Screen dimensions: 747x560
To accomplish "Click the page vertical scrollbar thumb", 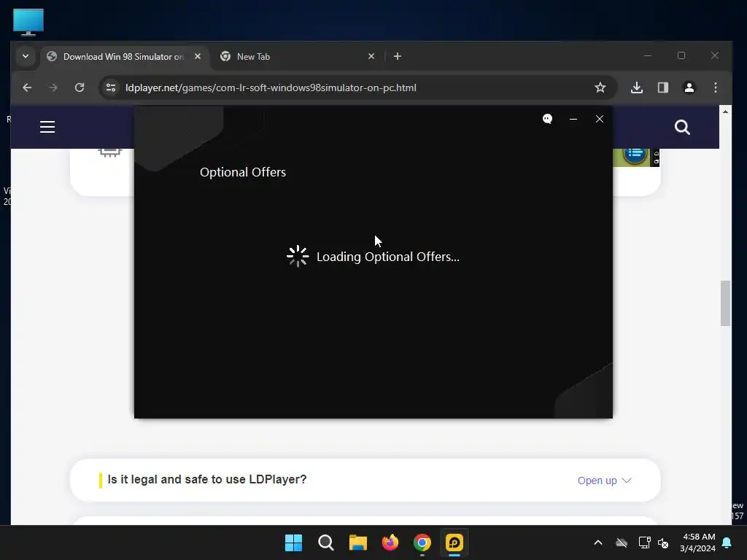I will click(x=725, y=303).
